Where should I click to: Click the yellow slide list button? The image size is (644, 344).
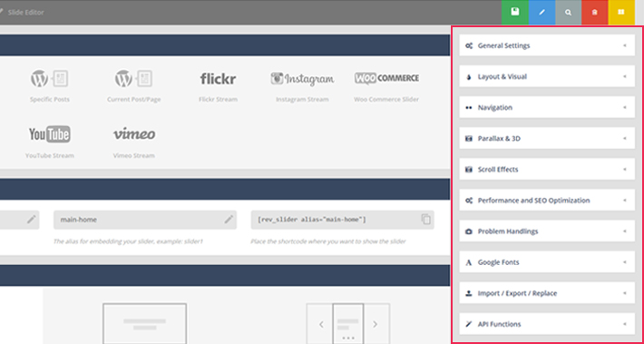tap(621, 13)
